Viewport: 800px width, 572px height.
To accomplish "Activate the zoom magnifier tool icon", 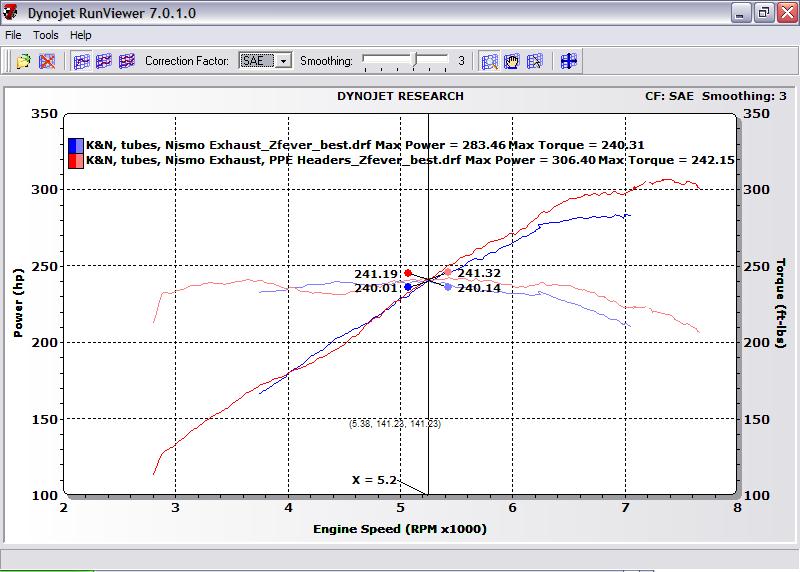I will [489, 61].
